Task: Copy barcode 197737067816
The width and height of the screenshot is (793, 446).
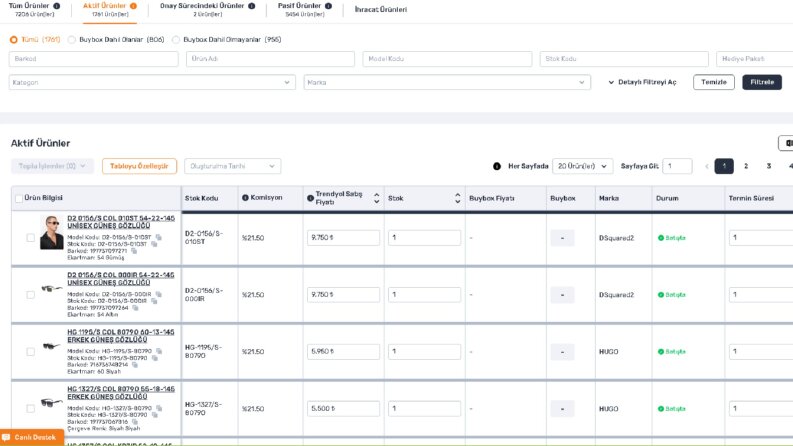Action: [135, 422]
